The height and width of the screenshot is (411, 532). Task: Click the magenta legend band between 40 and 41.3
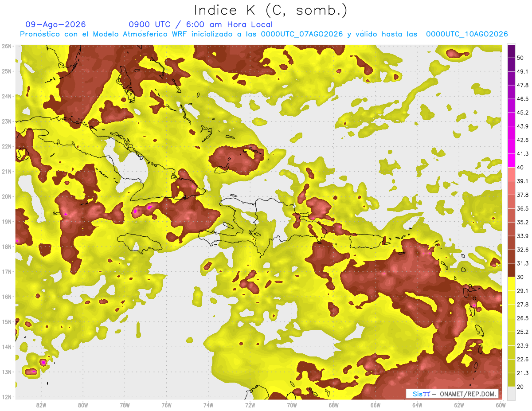(511, 160)
